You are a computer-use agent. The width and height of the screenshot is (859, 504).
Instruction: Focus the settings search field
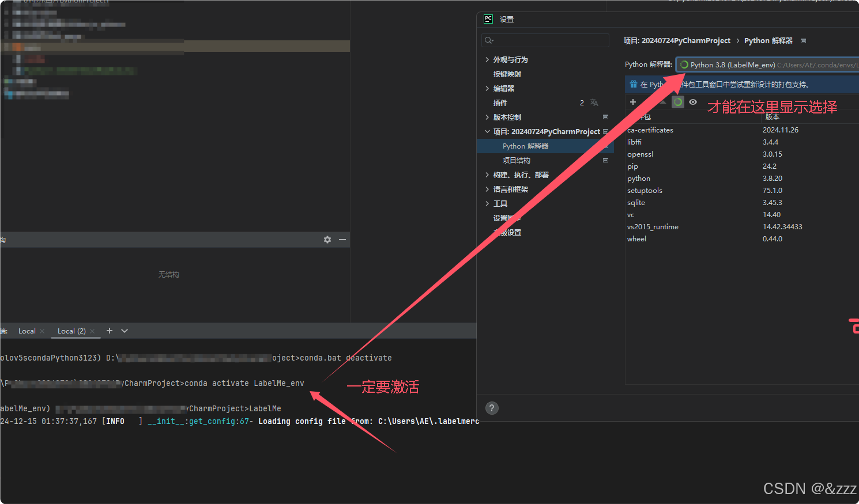[545, 40]
